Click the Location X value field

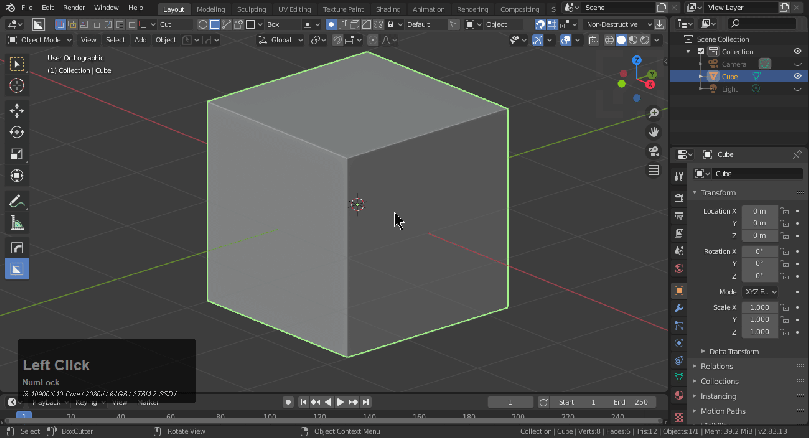click(759, 211)
